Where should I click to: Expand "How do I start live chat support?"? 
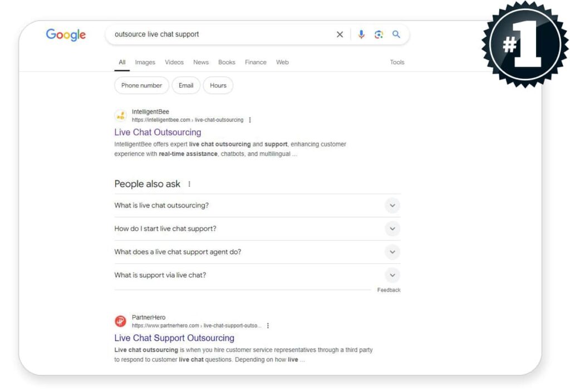point(392,229)
